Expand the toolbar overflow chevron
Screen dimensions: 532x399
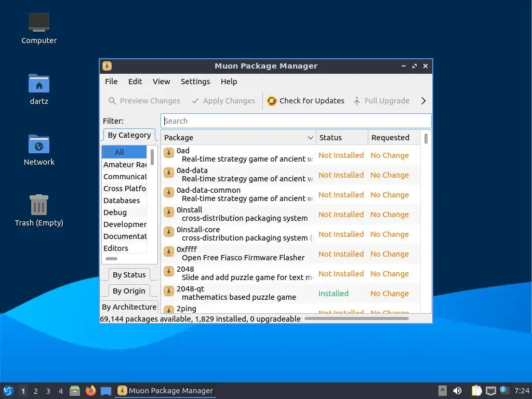(423, 101)
